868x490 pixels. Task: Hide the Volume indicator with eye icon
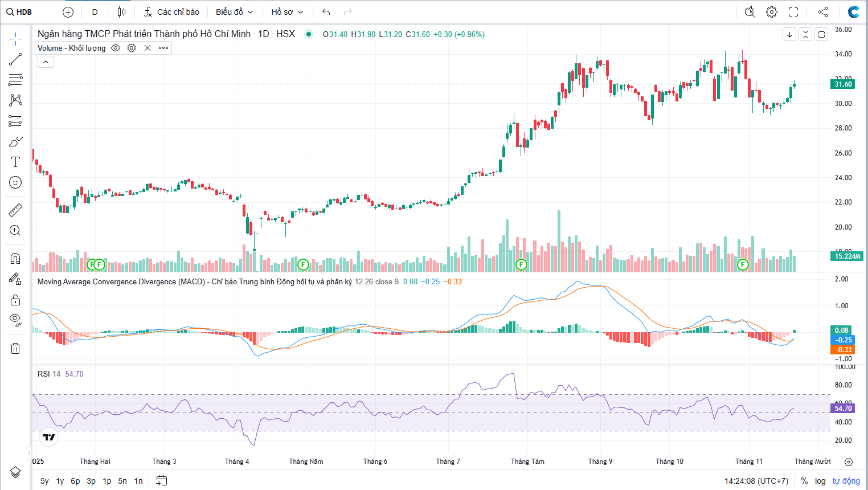116,48
